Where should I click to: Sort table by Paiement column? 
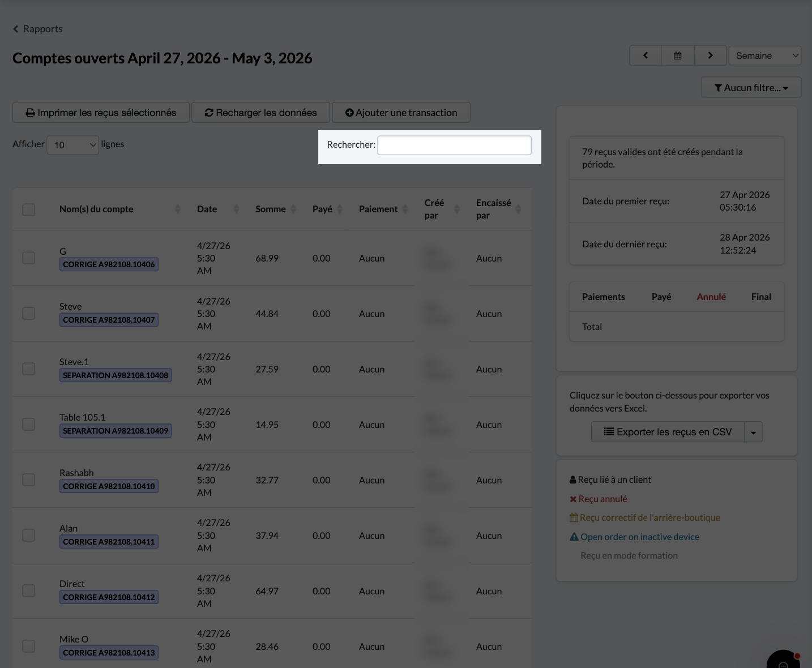coord(383,209)
